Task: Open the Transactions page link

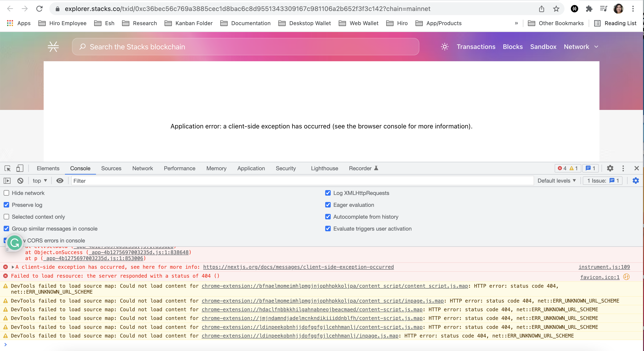Action: (476, 47)
